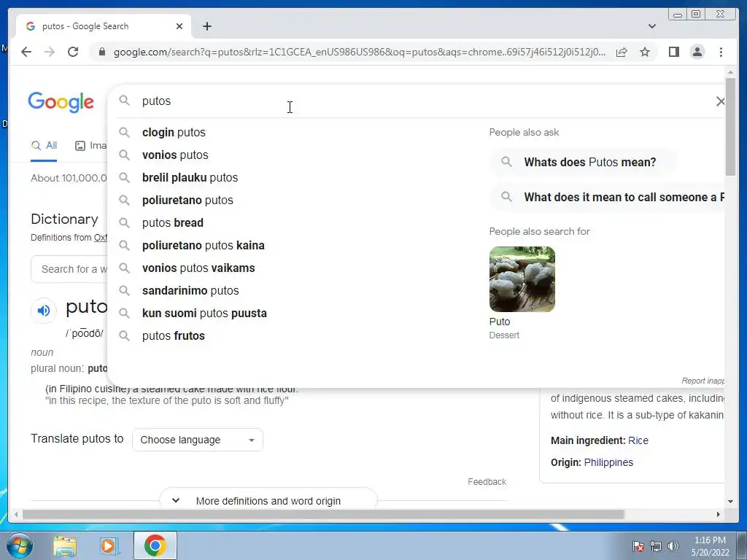
Task: Click the padlock site info icon
Action: (x=101, y=52)
